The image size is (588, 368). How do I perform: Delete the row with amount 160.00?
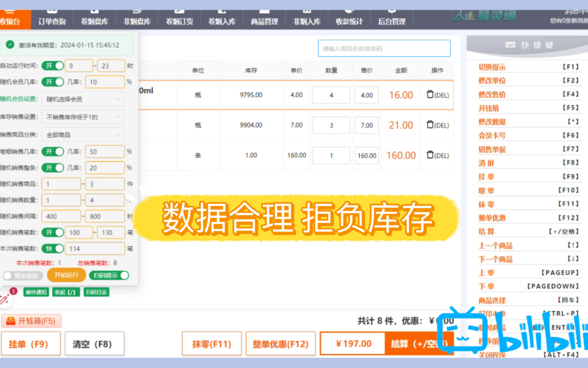(x=437, y=155)
